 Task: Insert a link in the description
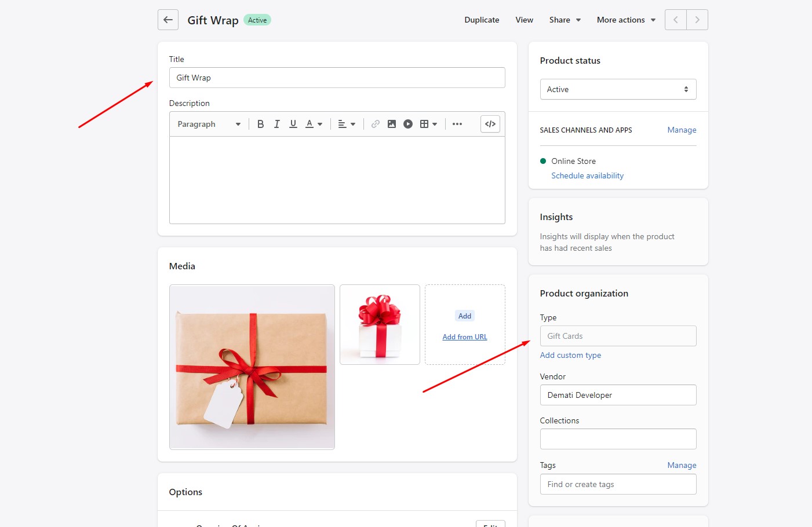point(376,124)
